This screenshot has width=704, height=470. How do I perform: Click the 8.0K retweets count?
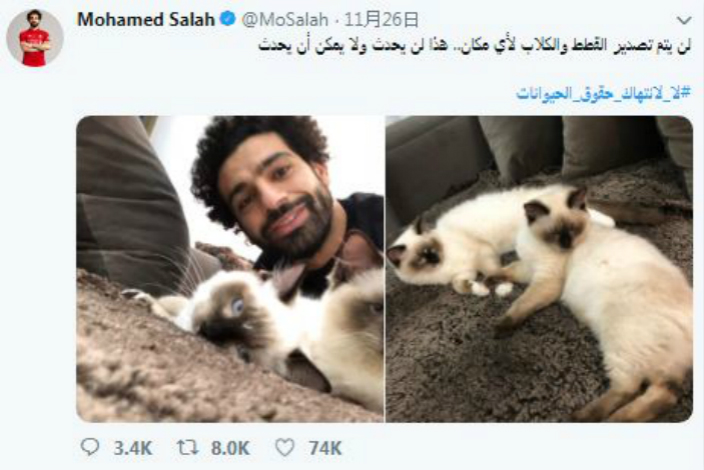coord(230,448)
